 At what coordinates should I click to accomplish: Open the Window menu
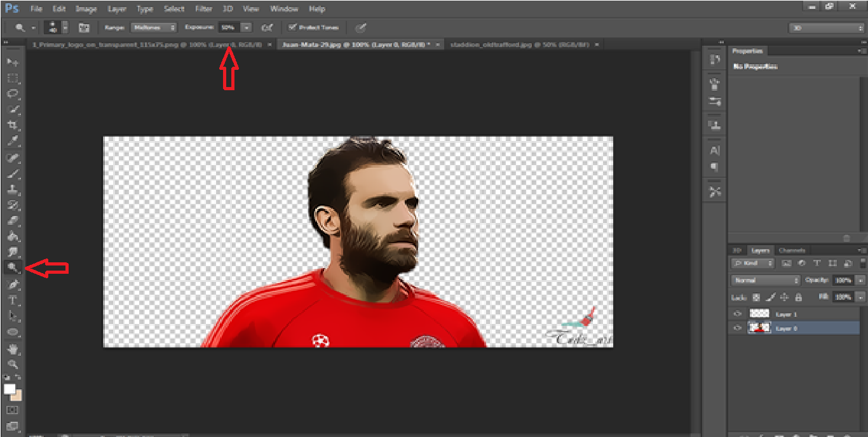(x=283, y=9)
